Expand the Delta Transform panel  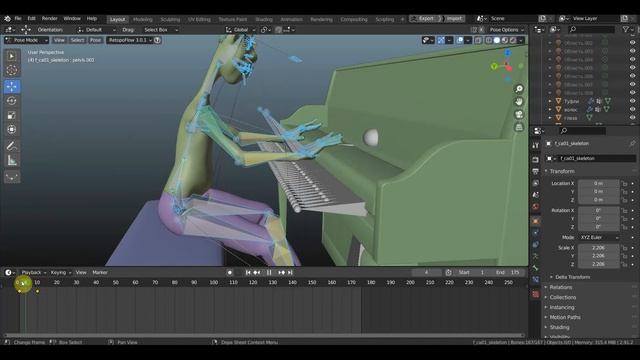[x=573, y=277]
